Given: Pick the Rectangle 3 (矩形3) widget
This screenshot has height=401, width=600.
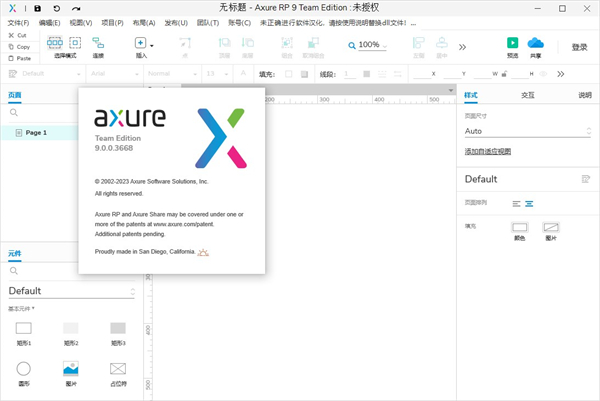Looking at the screenshot, I should click(x=118, y=333).
